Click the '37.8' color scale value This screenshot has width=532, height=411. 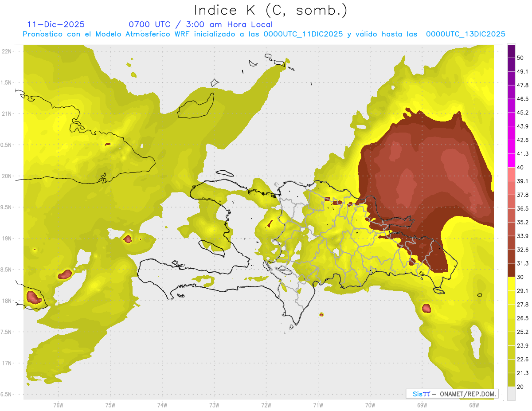(523, 195)
